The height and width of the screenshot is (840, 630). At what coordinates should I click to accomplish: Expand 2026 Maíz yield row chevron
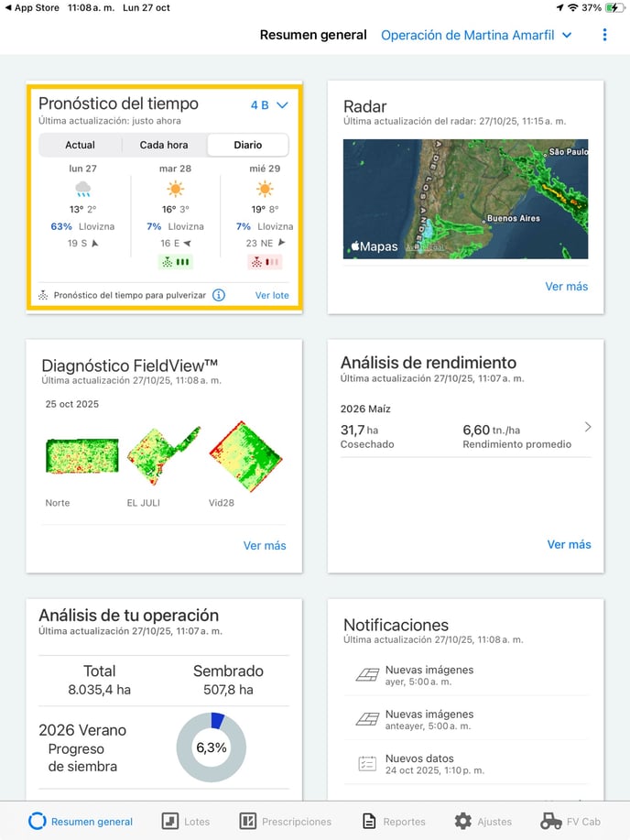point(587,427)
